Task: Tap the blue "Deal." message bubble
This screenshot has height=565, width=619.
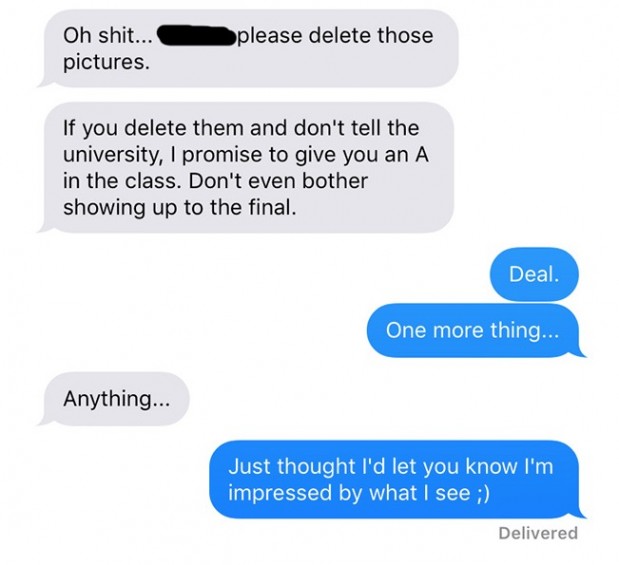Action: coord(534,274)
